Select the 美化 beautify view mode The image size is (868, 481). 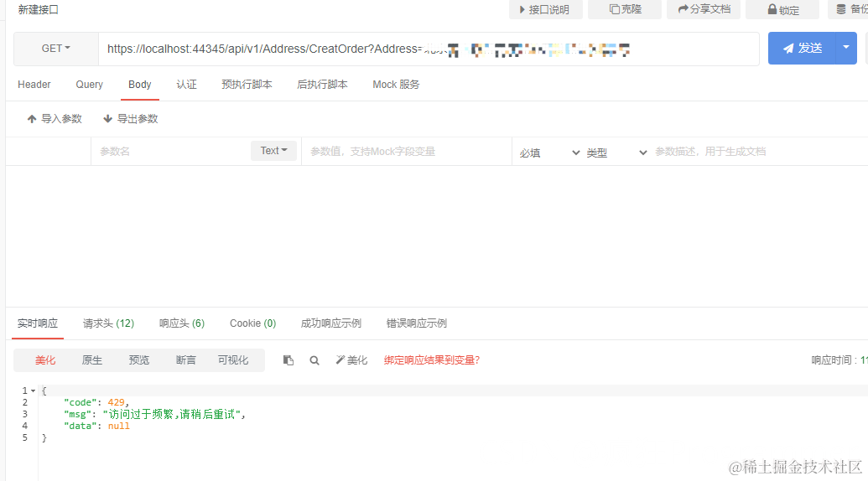[x=45, y=360]
